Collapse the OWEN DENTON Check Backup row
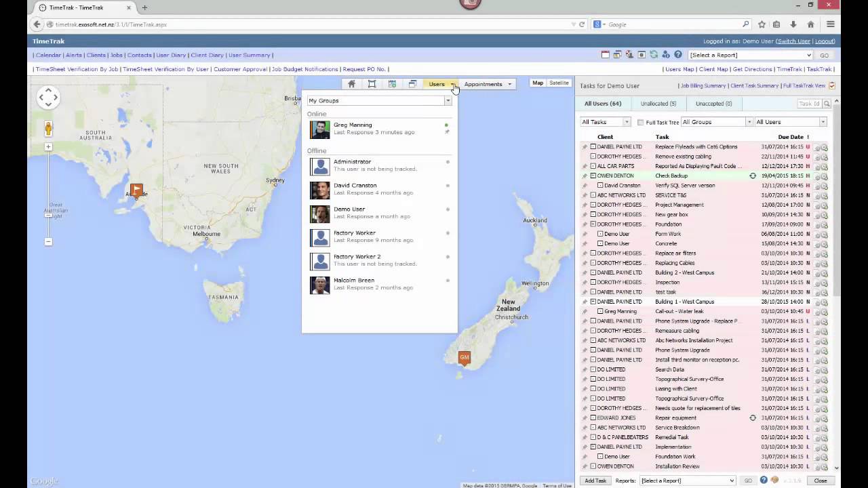 tap(593, 176)
